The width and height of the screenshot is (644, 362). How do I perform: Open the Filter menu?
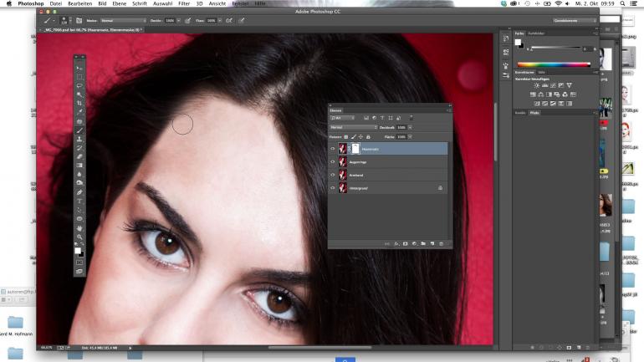(x=184, y=3)
